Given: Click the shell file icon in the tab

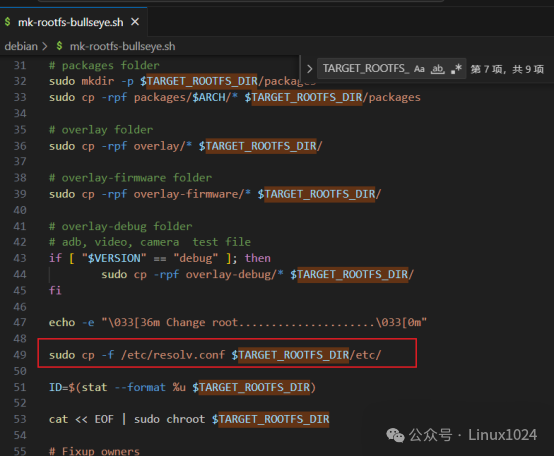Looking at the screenshot, I should coord(8,22).
